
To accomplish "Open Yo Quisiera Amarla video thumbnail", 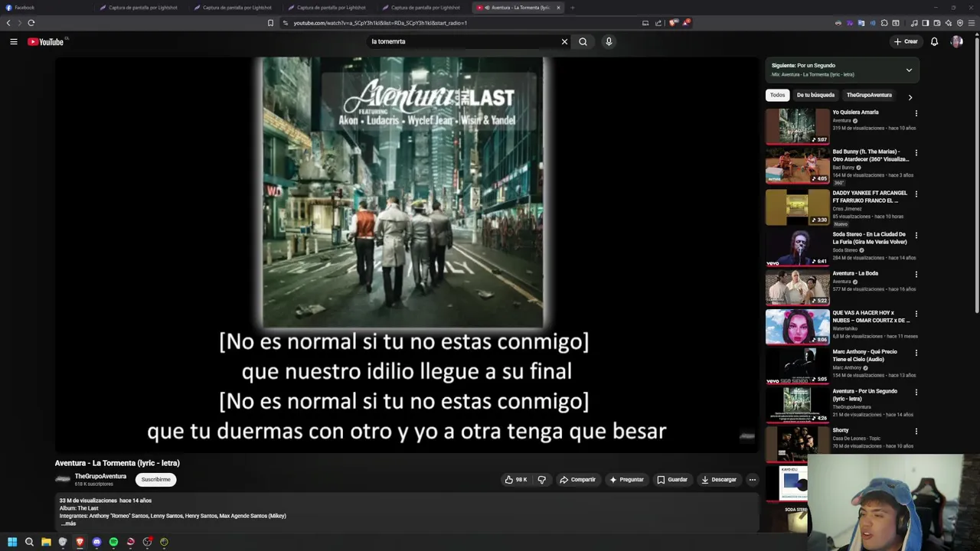I will [x=797, y=126].
